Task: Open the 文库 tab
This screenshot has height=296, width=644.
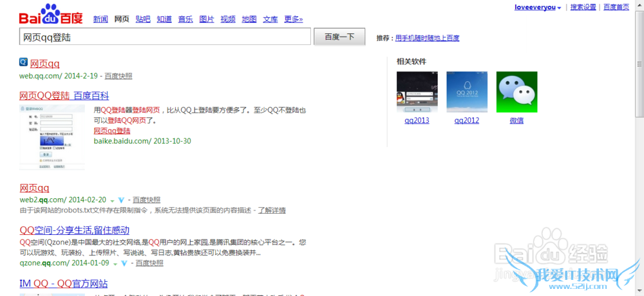Action: point(270,19)
